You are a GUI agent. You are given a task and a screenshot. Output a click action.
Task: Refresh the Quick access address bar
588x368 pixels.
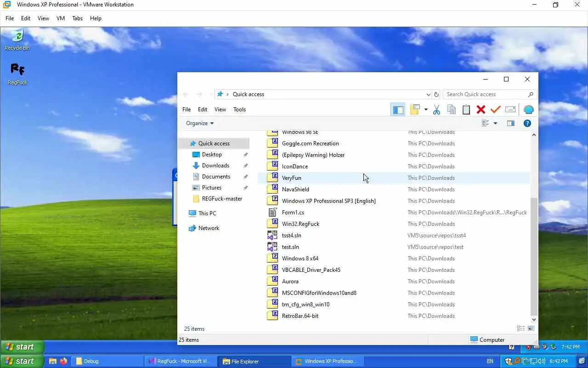click(x=436, y=94)
